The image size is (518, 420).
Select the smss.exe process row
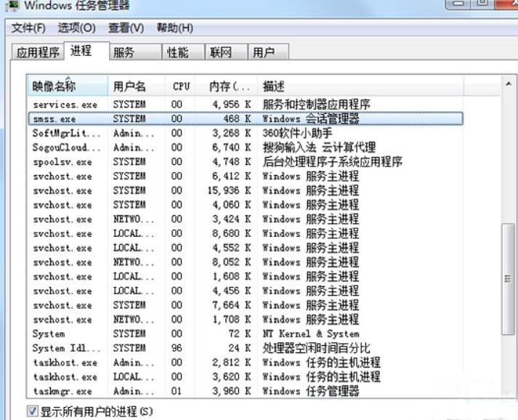pos(246,118)
